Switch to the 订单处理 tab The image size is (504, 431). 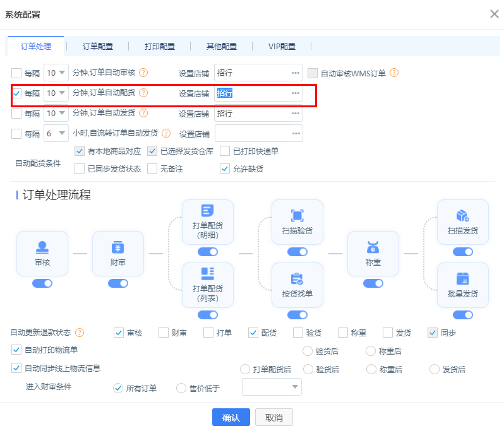(x=36, y=47)
